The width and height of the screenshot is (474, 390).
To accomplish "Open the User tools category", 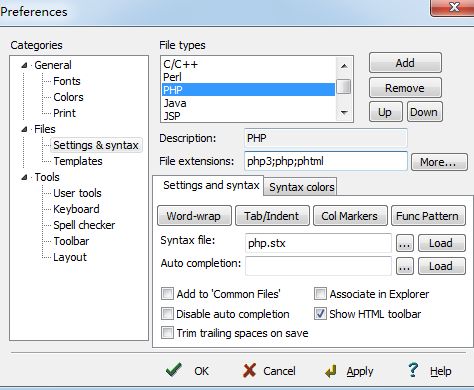I will pyautogui.click(x=77, y=193).
